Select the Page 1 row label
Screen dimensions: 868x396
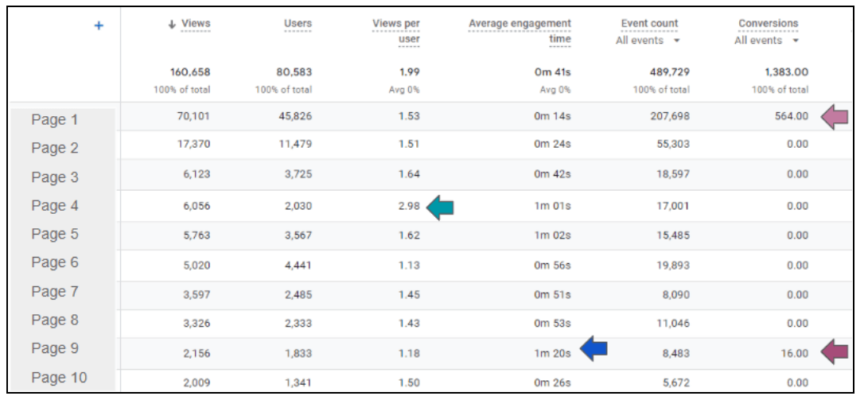point(55,120)
